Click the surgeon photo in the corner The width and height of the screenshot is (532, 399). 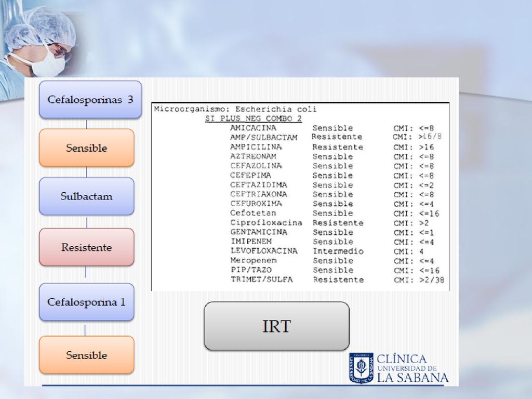click(38, 43)
